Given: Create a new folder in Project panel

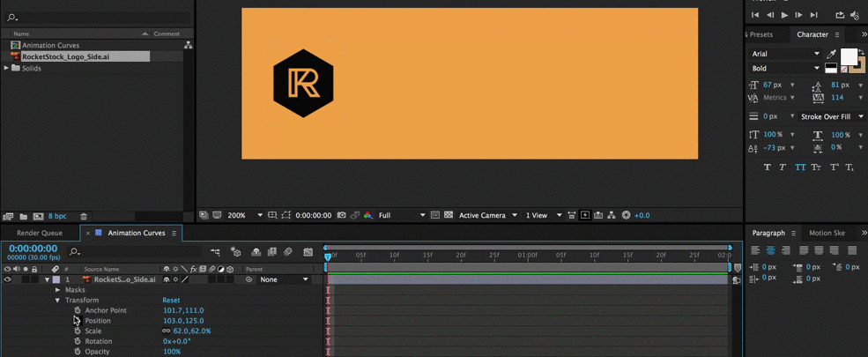Looking at the screenshot, I should click(24, 217).
